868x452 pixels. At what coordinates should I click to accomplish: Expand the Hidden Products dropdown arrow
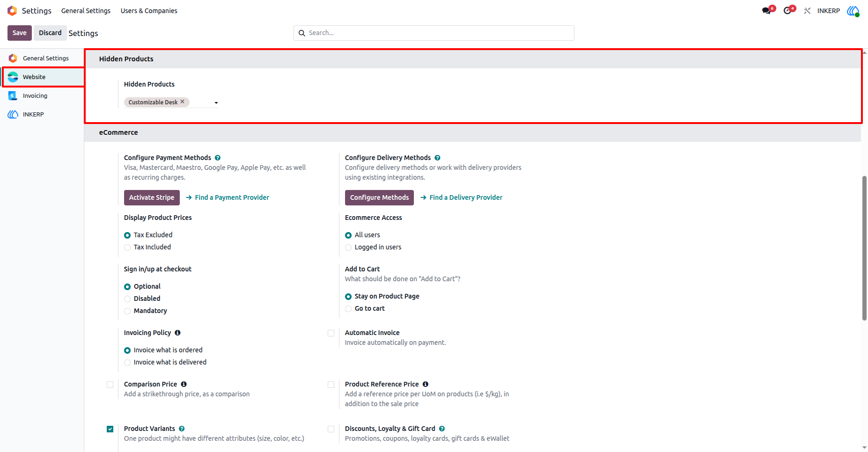click(x=216, y=103)
